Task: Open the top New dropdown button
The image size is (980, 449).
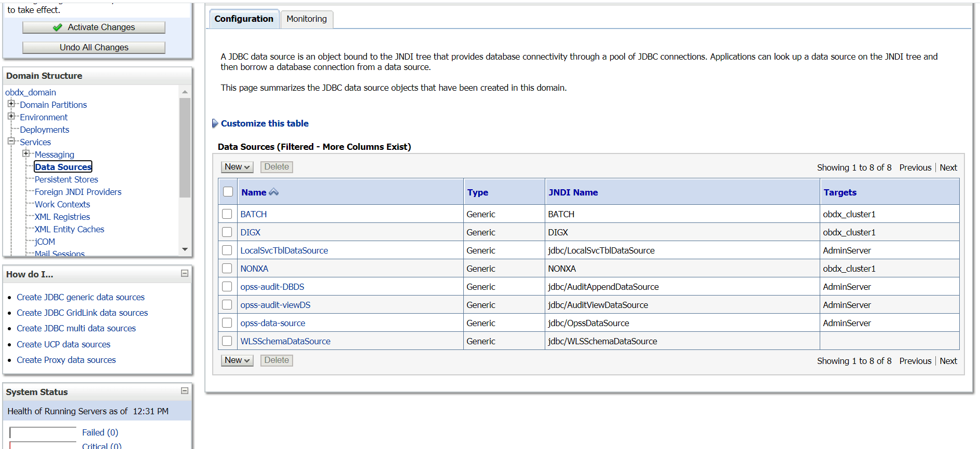Action: tap(237, 167)
